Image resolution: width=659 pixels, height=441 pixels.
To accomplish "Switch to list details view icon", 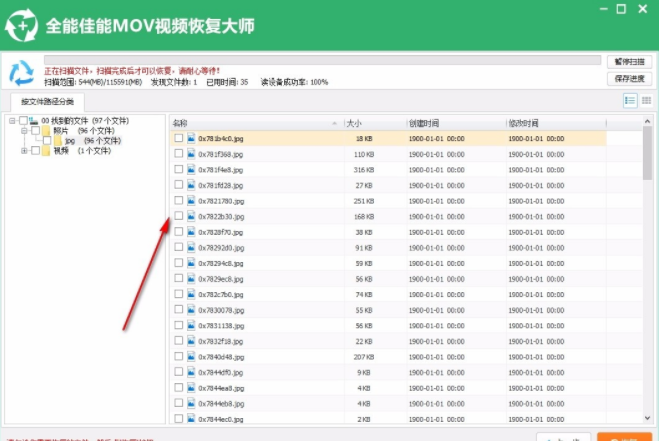I will tap(630, 101).
